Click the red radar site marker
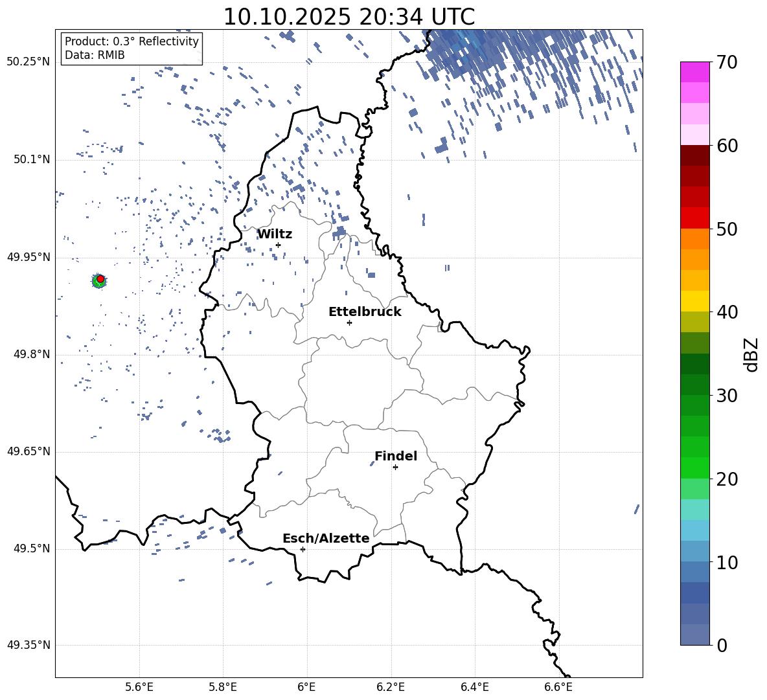Image resolution: width=767 pixels, height=700 pixels. pos(100,279)
